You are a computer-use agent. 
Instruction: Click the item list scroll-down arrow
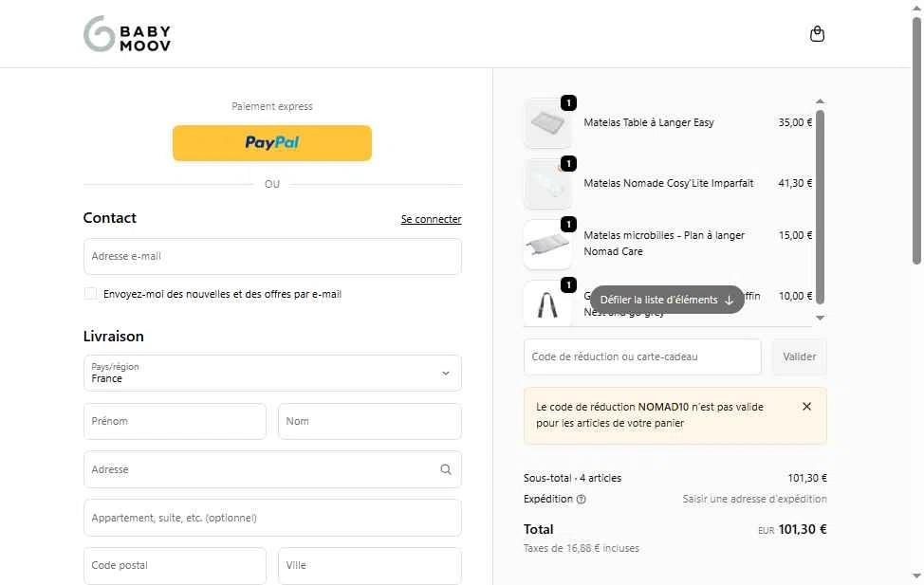pyautogui.click(x=820, y=319)
